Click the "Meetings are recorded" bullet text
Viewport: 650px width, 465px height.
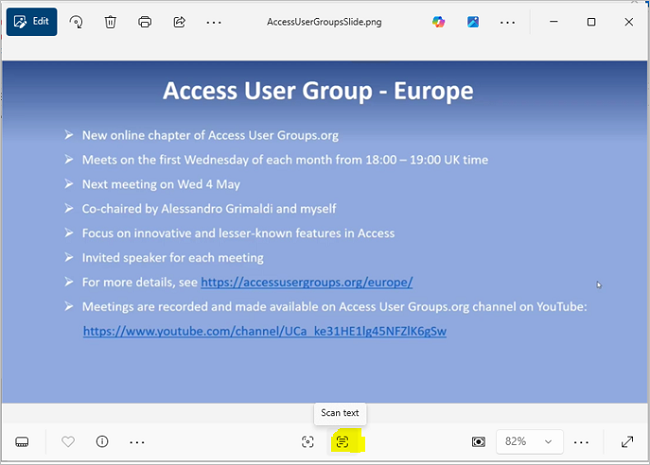click(334, 307)
